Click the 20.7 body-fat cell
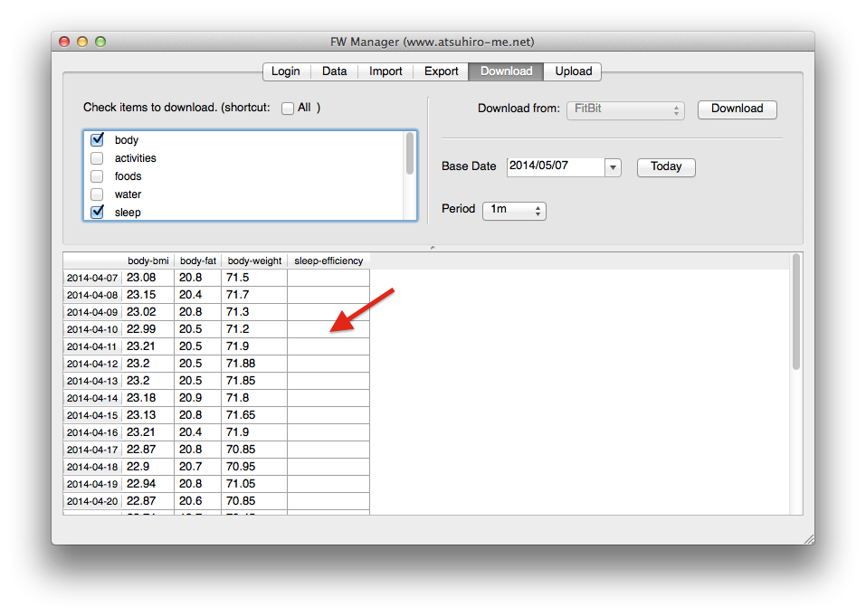 [197, 467]
